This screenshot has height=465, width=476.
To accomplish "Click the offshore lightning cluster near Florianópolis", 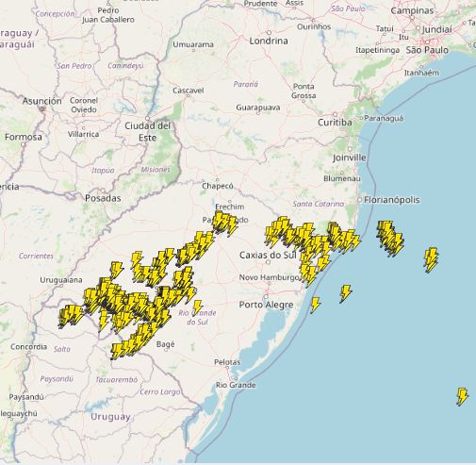I will (390, 238).
